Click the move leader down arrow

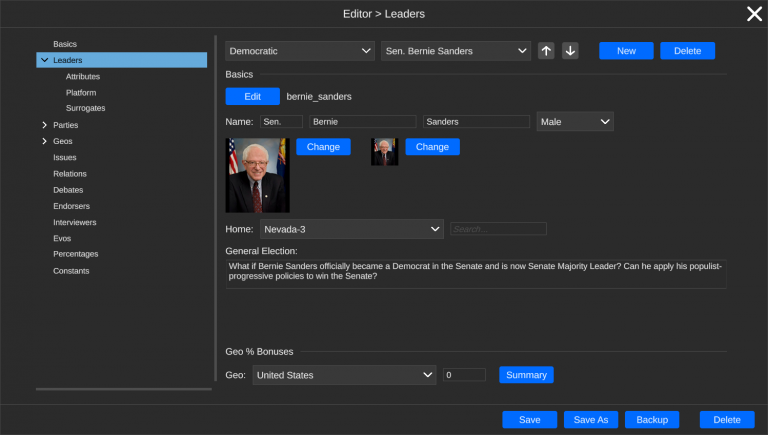point(570,51)
